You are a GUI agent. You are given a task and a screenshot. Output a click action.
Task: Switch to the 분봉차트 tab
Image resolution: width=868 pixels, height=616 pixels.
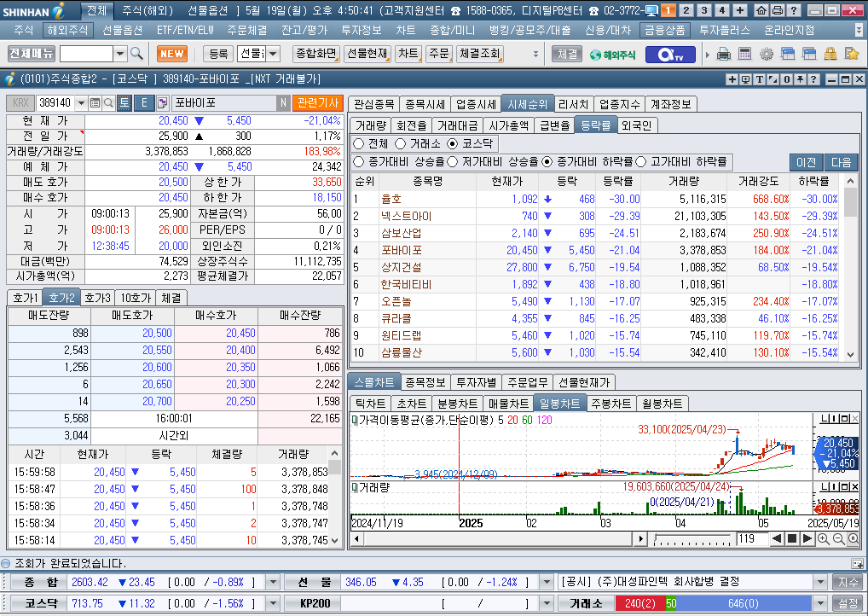pos(457,404)
